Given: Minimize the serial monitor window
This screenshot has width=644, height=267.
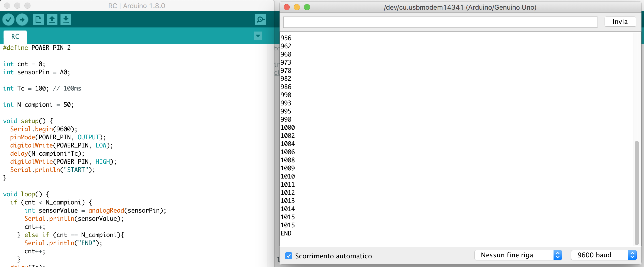Looking at the screenshot, I should point(297,7).
